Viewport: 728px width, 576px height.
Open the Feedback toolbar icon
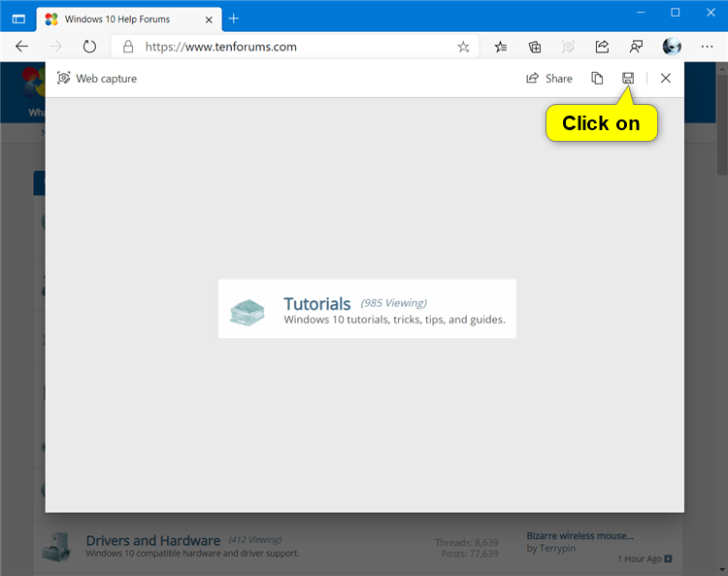pos(636,47)
